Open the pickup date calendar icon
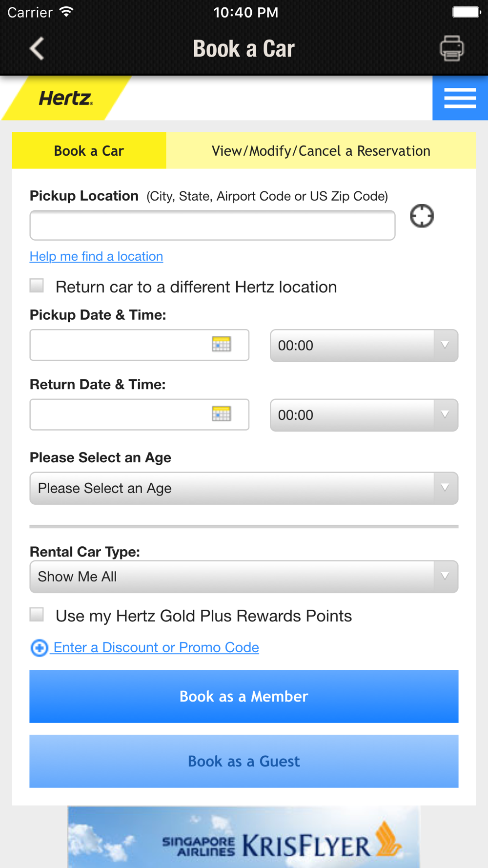This screenshot has width=488, height=868. pos(221,345)
